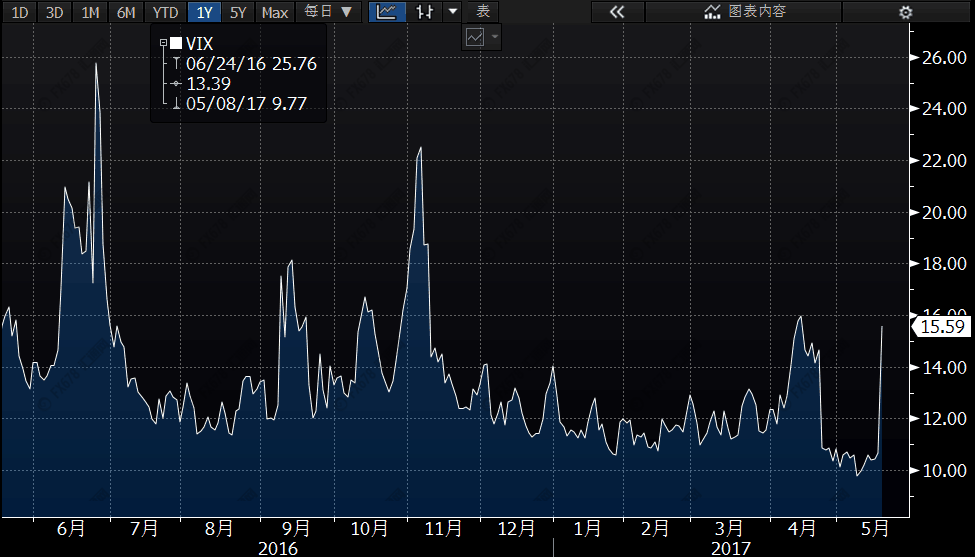Collapse panel with double chevron icon

tap(617, 12)
